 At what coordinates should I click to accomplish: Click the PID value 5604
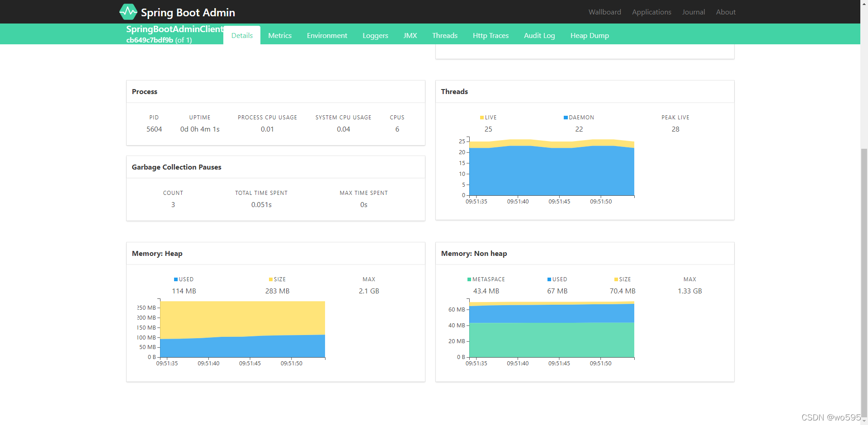tap(154, 129)
